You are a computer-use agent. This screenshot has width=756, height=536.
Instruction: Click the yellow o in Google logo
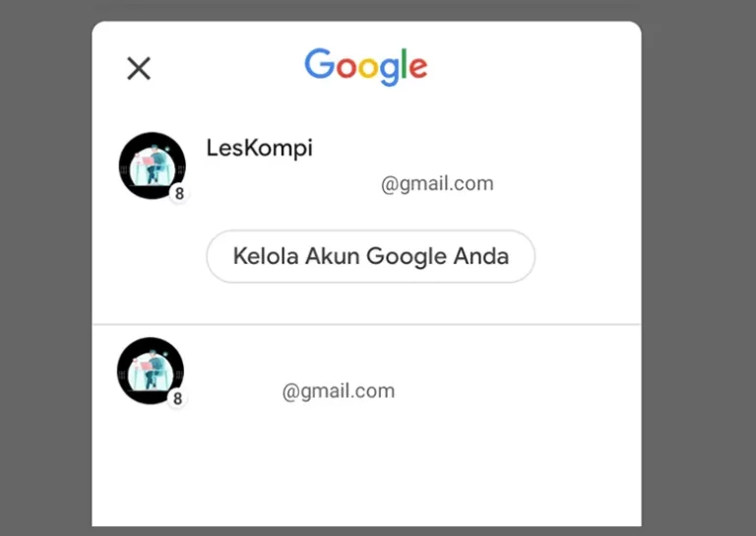click(367, 68)
